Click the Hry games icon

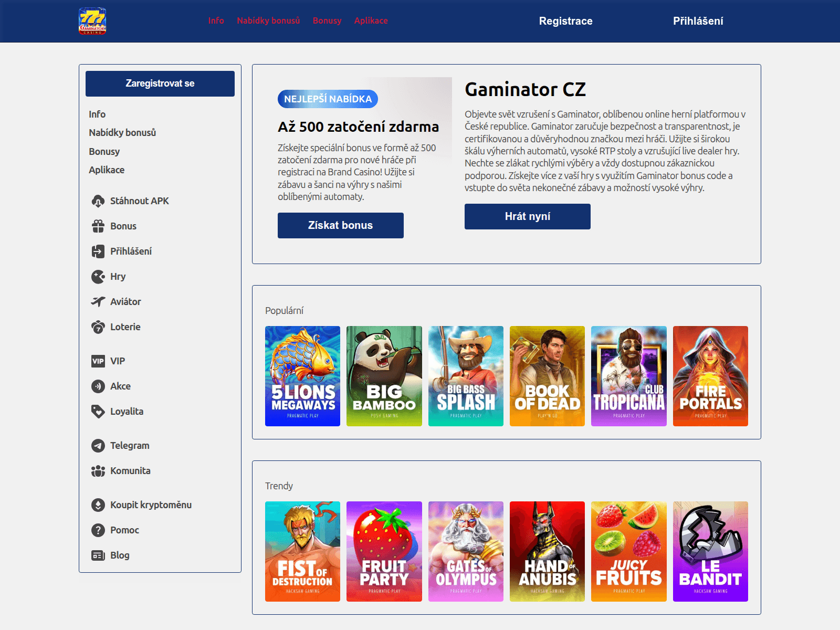(98, 277)
